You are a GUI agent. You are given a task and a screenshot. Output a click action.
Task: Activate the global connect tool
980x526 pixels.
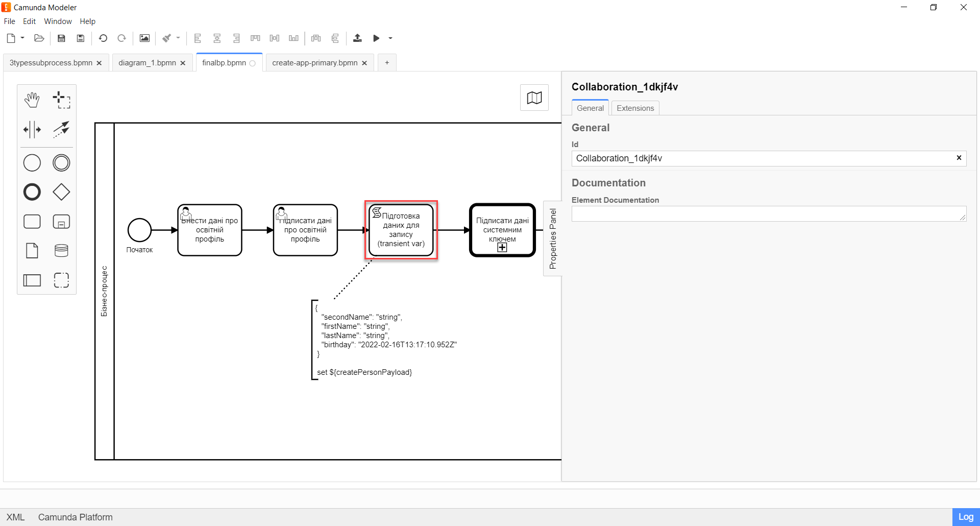(61, 130)
